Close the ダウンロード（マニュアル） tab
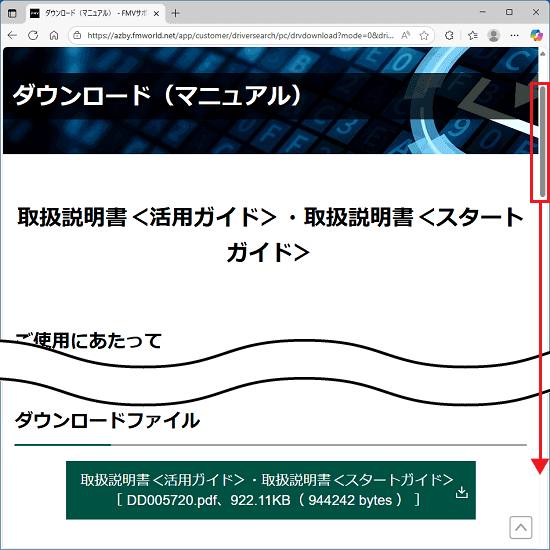This screenshot has height=550, width=550. [x=156, y=13]
